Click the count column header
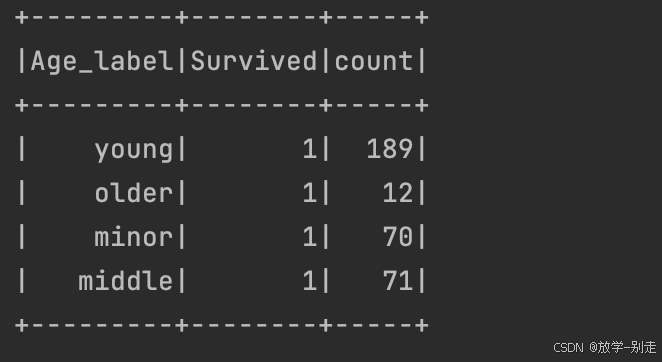 pyautogui.click(x=374, y=62)
